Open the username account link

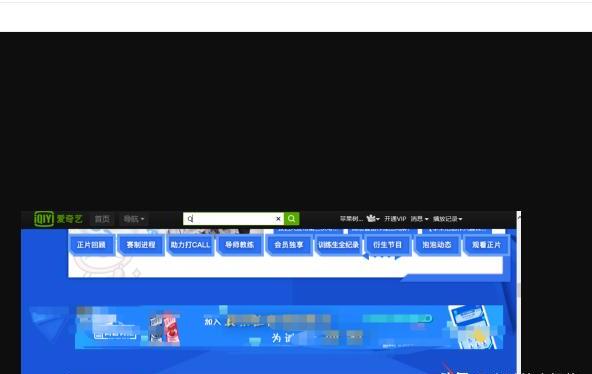tap(351, 219)
